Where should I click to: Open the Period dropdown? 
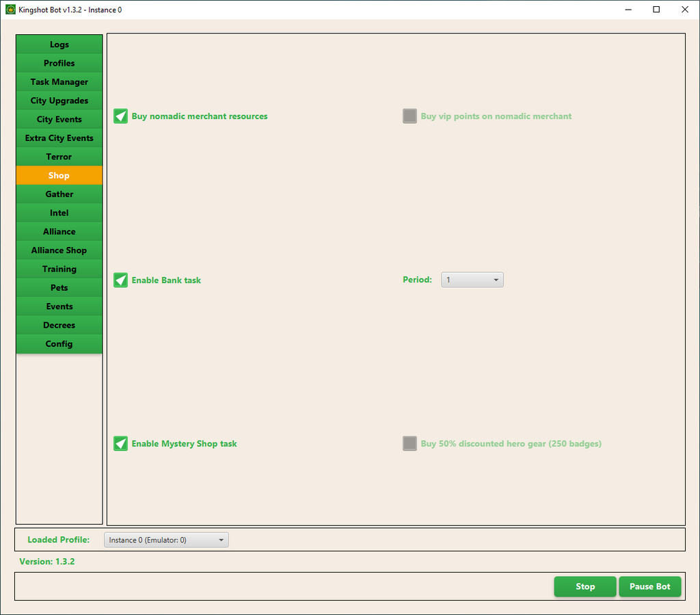472,280
